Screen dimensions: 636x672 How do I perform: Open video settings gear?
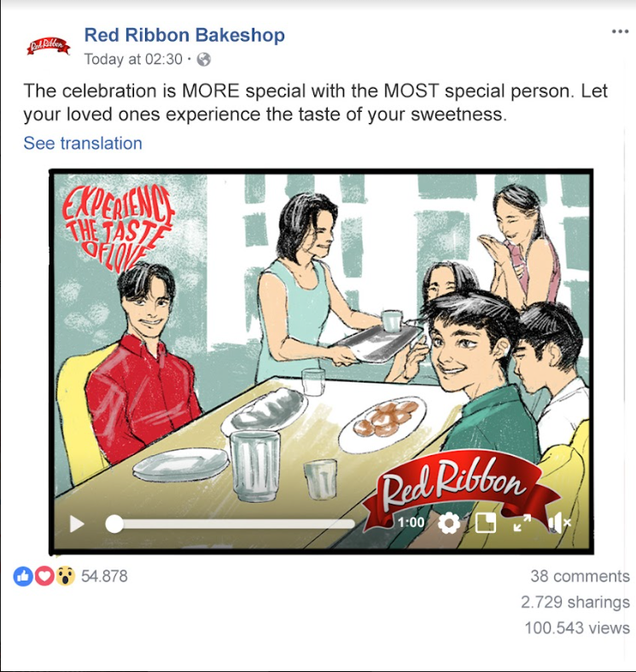449,523
